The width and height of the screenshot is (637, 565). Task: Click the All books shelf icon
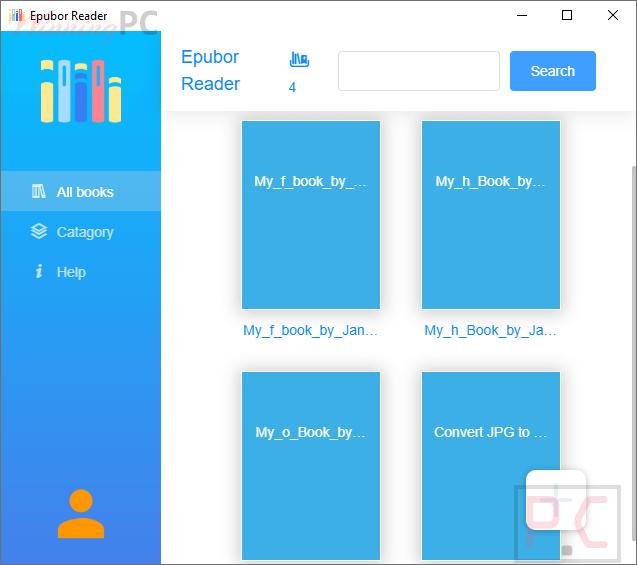point(39,191)
